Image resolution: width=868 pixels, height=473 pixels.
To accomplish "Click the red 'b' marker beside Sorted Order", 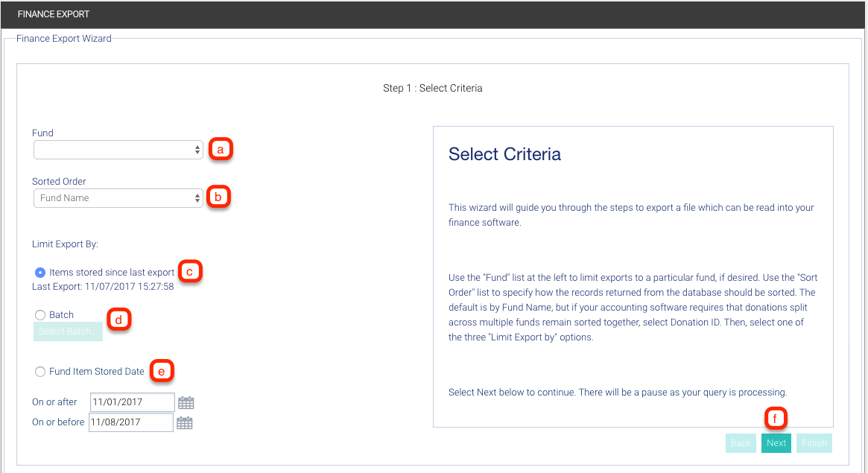I will tap(218, 197).
